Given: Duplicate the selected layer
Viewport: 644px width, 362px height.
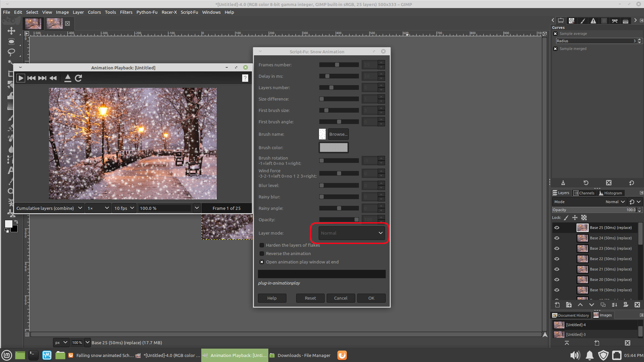Looking at the screenshot, I should pos(603,305).
